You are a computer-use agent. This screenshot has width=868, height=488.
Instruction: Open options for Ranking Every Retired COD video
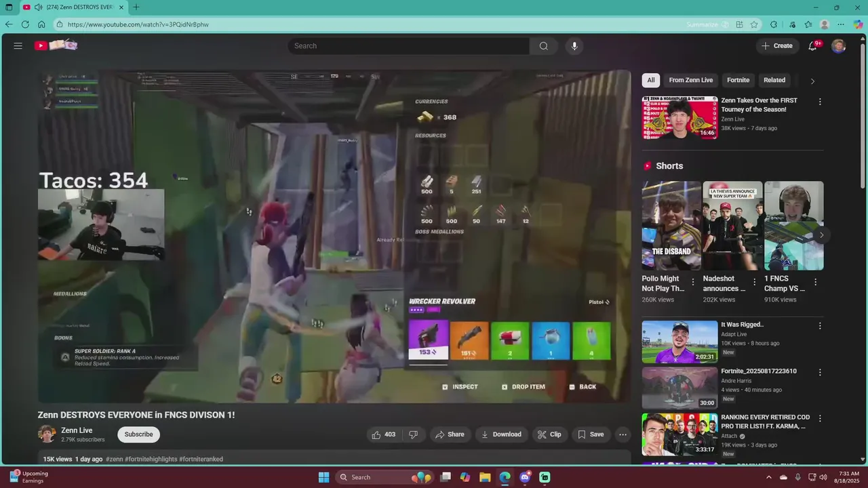820,419
